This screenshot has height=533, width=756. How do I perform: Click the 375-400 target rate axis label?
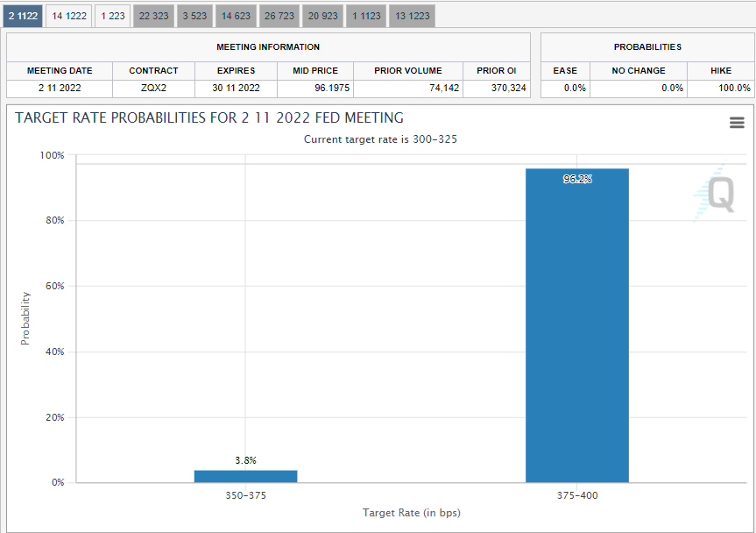[576, 495]
